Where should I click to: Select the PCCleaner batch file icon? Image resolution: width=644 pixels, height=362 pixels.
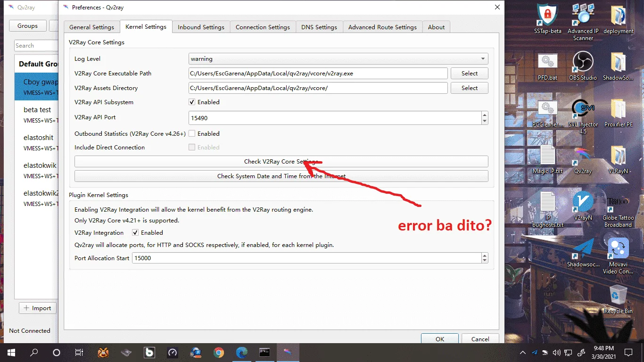pyautogui.click(x=547, y=113)
